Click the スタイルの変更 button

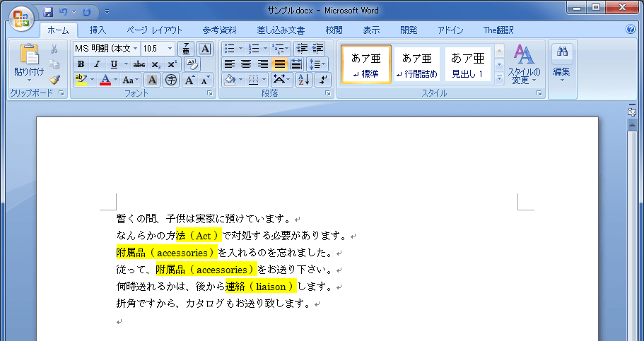coord(524,64)
